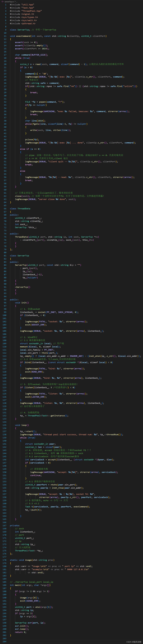143x644 pixels.
Task: Click the serverTcp.cc breadcrumb
Action: coord(9,2)
